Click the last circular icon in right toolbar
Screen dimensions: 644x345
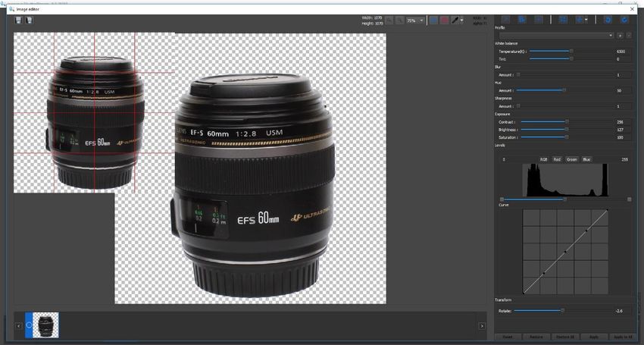(x=625, y=20)
